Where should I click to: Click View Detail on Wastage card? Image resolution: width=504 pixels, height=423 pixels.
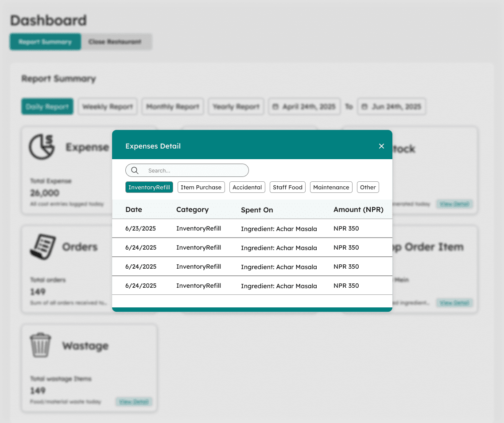coord(134,402)
